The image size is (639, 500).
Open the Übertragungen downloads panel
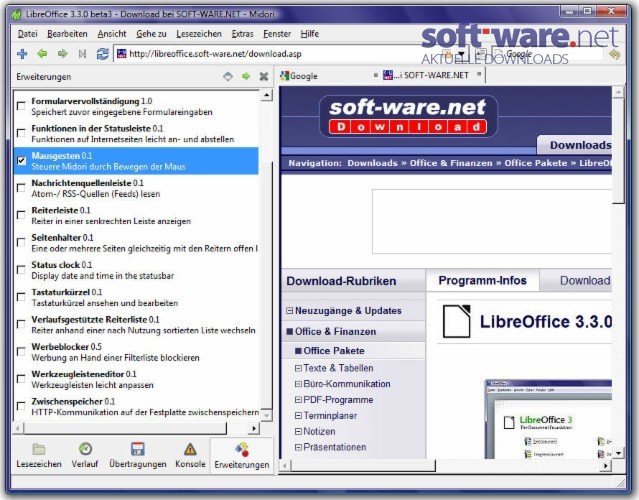coord(138,456)
